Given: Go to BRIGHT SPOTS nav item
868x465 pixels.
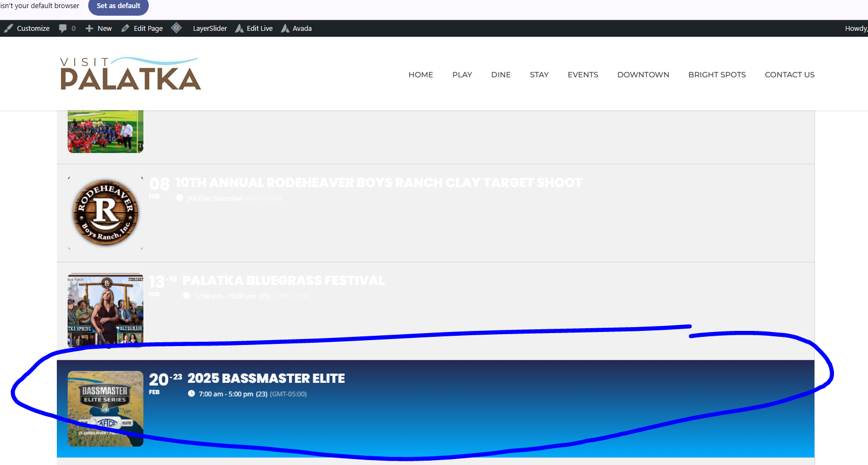Looking at the screenshot, I should [x=717, y=75].
